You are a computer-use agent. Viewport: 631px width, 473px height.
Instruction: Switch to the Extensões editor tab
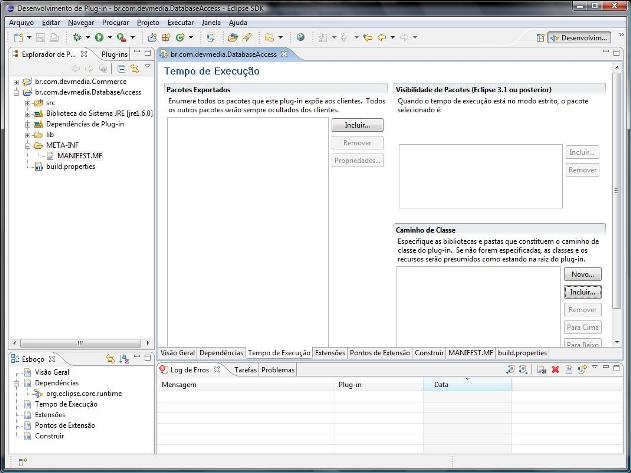point(330,353)
